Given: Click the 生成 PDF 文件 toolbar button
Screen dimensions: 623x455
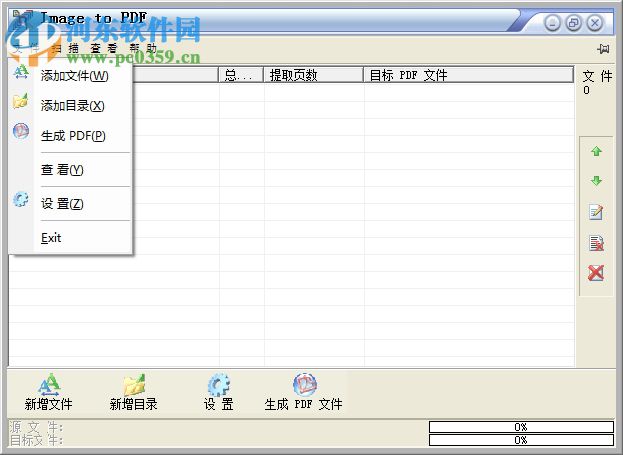Looking at the screenshot, I should pyautogui.click(x=304, y=392).
